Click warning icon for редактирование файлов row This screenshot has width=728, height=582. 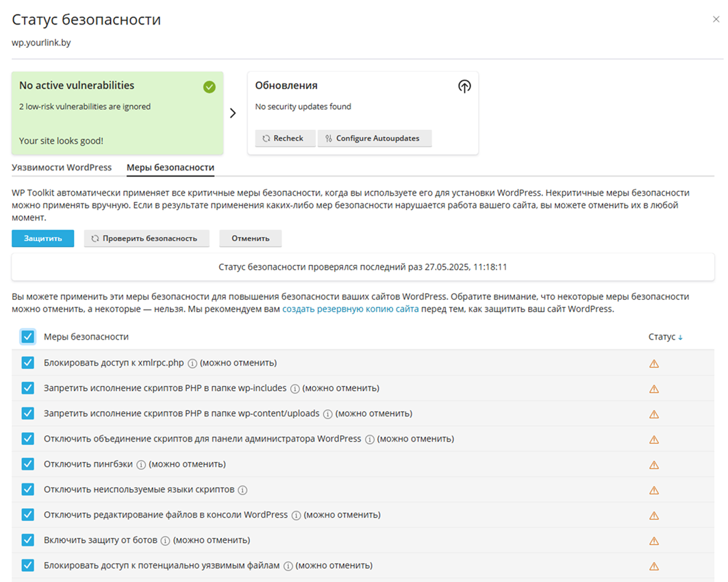point(654,515)
